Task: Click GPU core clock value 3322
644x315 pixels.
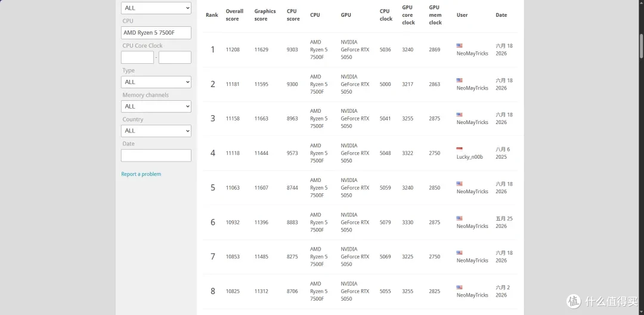Action: click(408, 153)
